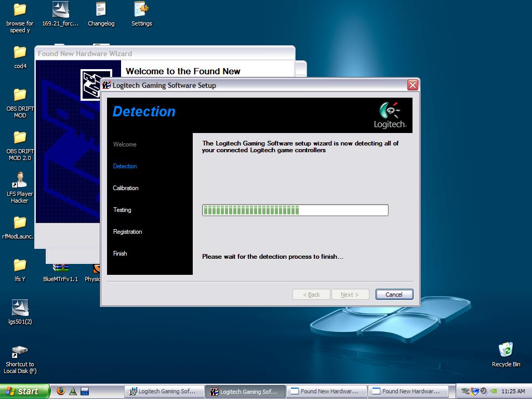This screenshot has width=532, height=399.
Task: Click the Detection step in sidebar
Action: click(125, 166)
